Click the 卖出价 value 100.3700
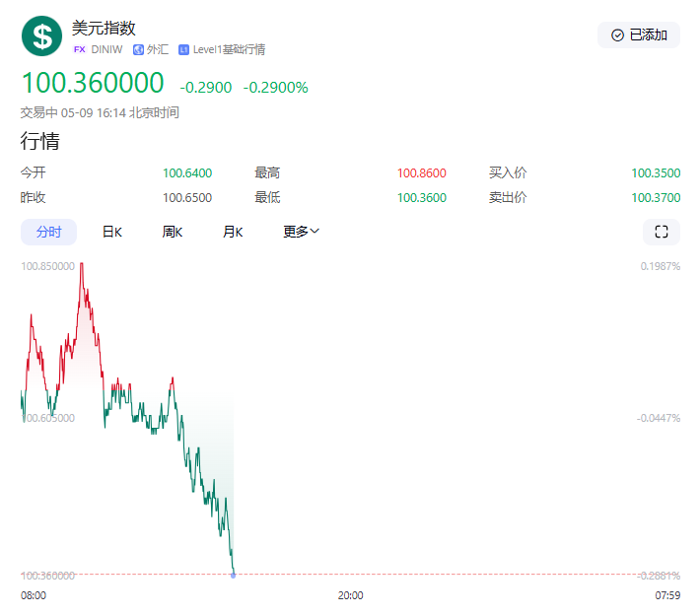Image resolution: width=700 pixels, height=616 pixels. click(x=655, y=197)
